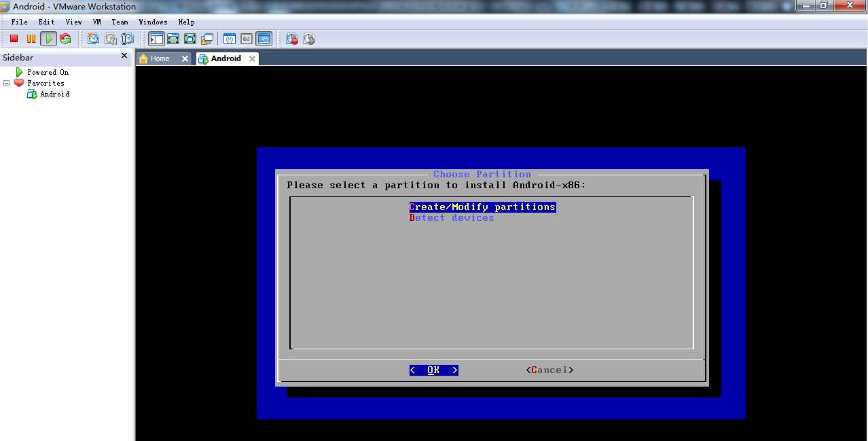Click the Cancel button in installer
The height and width of the screenshot is (441, 868).
(x=549, y=370)
